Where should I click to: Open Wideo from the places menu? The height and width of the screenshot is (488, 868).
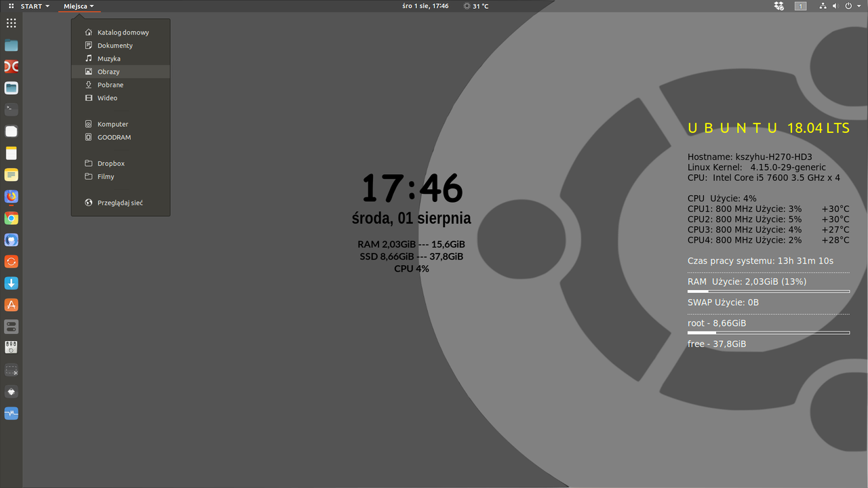click(121, 98)
